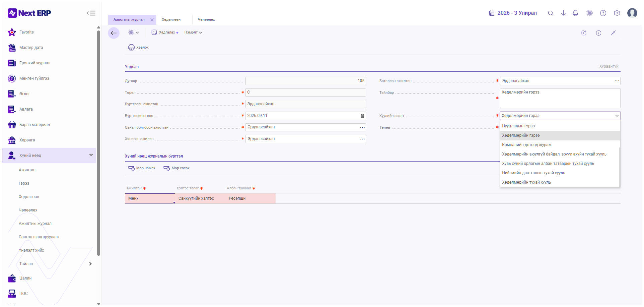Click the download icon in header
644x307 pixels.
[x=564, y=13]
